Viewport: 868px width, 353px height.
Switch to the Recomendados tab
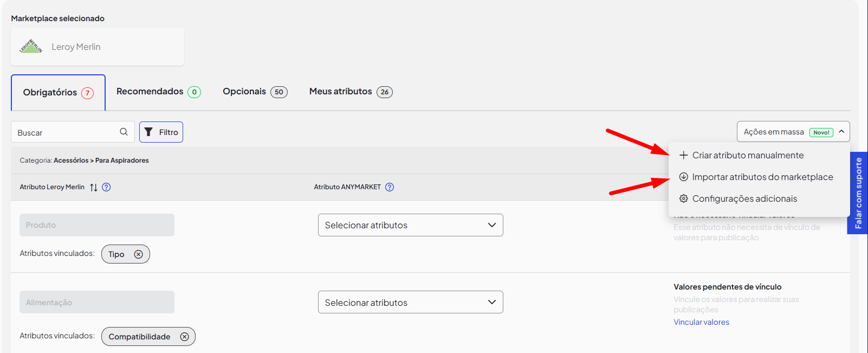[x=158, y=92]
